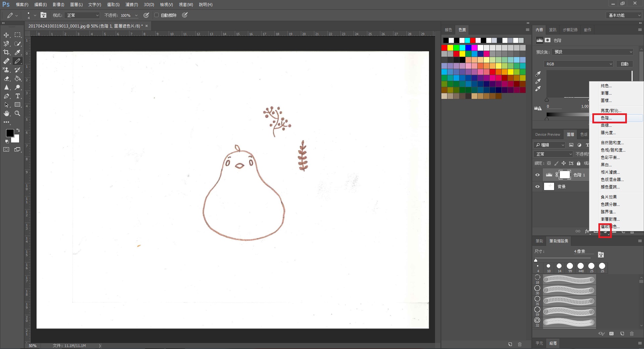Click the 色階 1 layer mask thumbnail
This screenshot has height=349, width=644.
tap(565, 175)
